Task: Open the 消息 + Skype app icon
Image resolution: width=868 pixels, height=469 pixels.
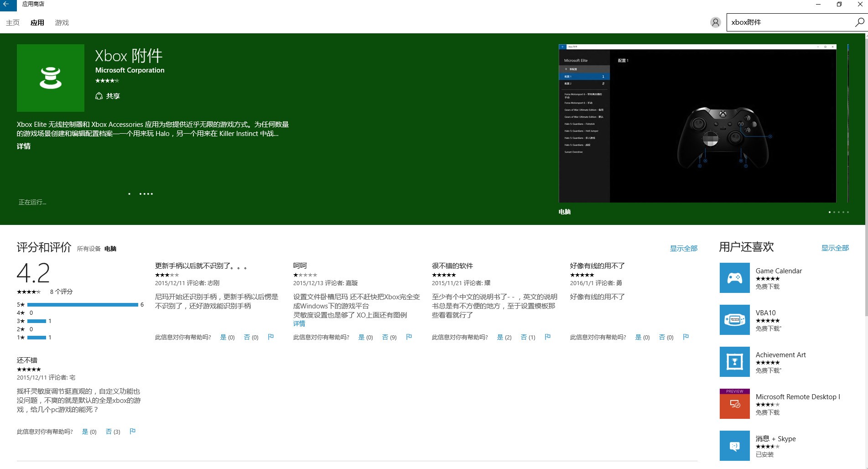Action: click(734, 446)
